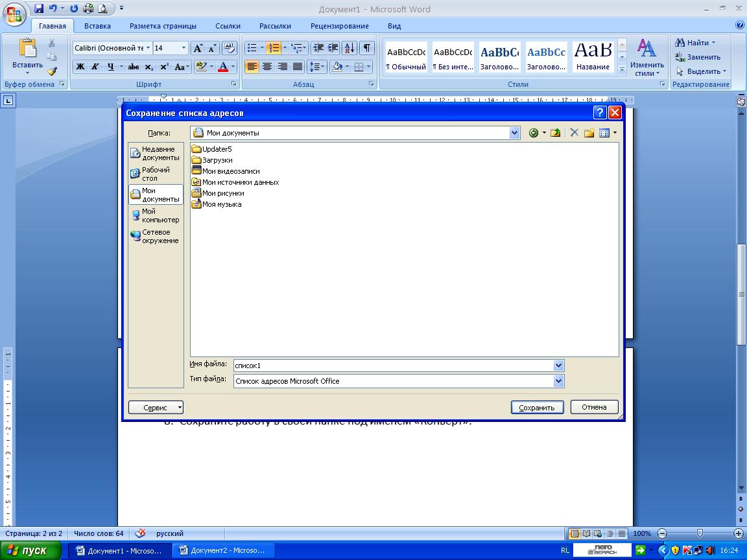Select Рабочий стол in the places bar
Image resolution: width=747 pixels, height=560 pixels.
tap(156, 174)
